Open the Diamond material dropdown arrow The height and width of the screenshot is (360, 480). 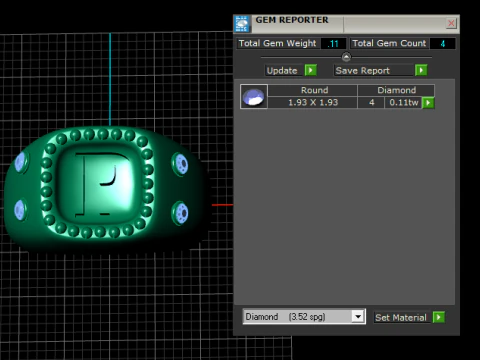pos(358,316)
